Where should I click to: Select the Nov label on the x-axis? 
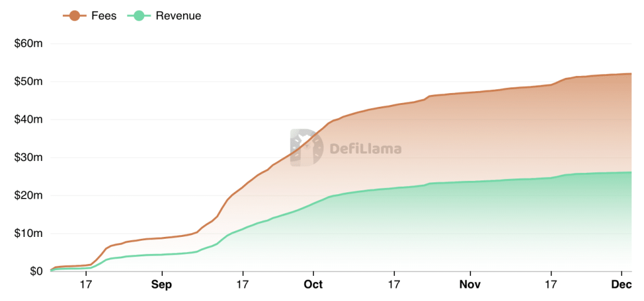point(470,285)
